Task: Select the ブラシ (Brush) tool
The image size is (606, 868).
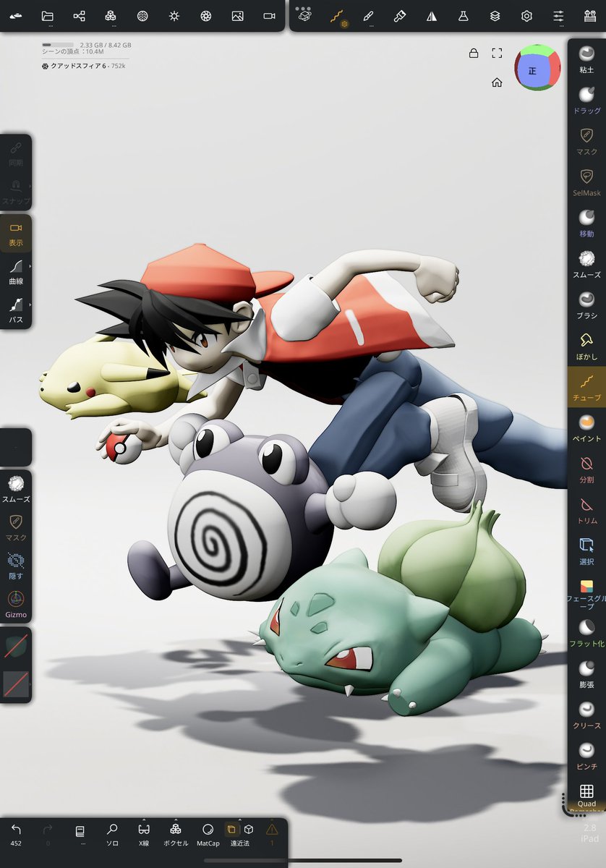Action: pos(586,305)
